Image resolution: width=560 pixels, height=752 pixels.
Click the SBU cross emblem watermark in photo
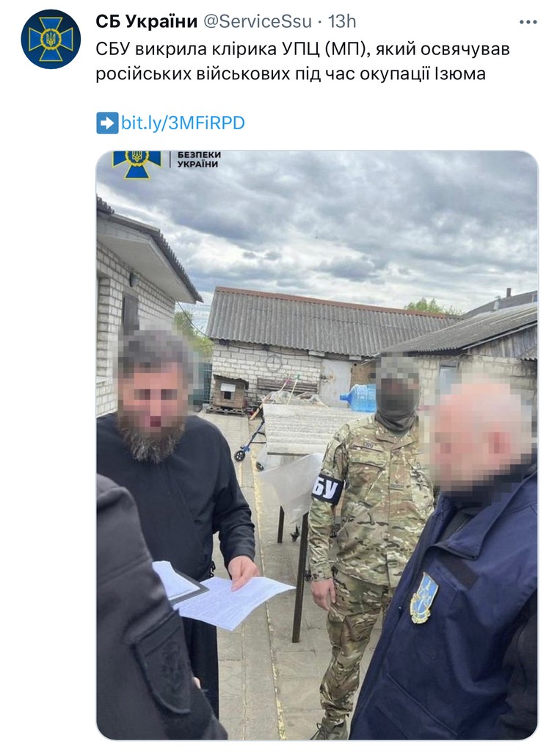[x=137, y=164]
